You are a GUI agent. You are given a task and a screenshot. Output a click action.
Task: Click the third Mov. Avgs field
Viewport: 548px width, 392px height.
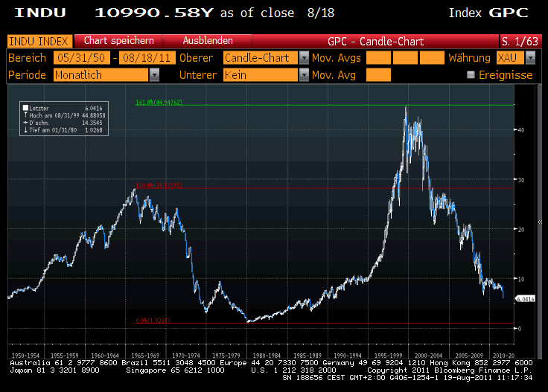coord(432,57)
